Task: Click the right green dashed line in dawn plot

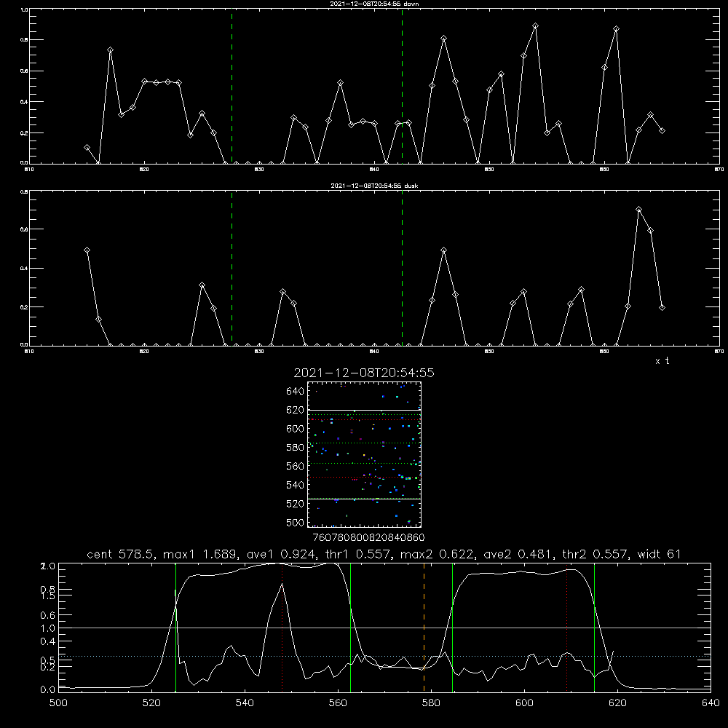Action: click(402, 86)
